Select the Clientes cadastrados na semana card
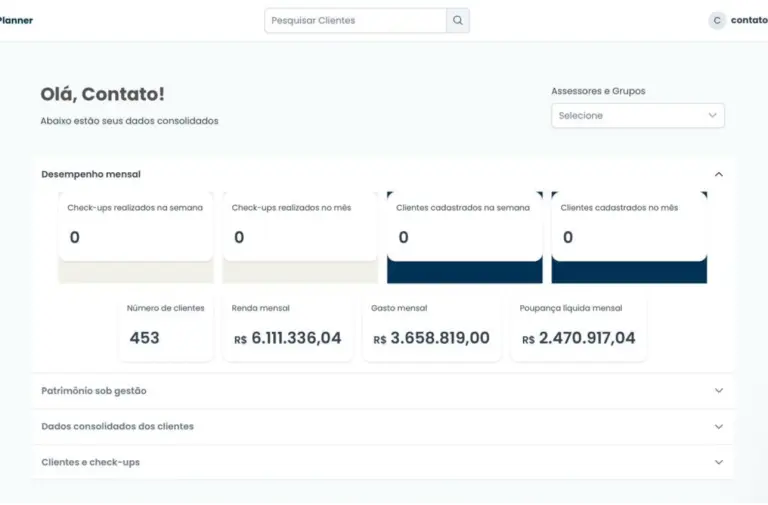 tap(464, 227)
